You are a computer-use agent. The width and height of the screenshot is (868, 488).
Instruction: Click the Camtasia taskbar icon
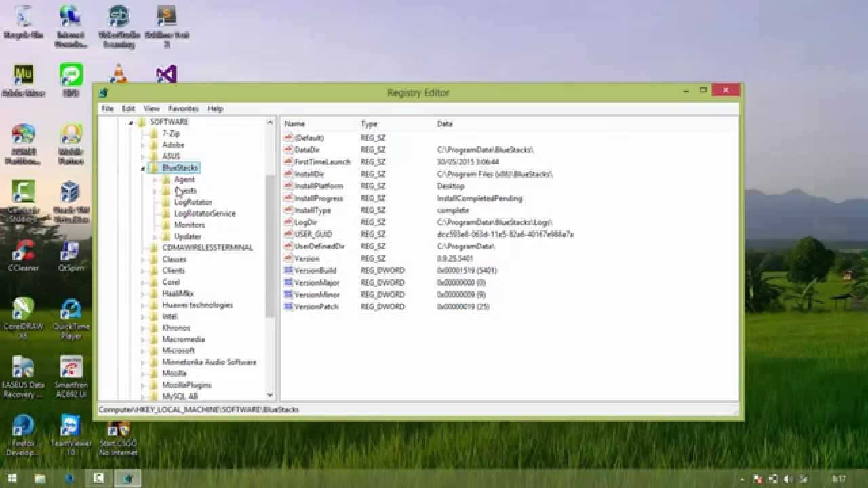tap(98, 479)
